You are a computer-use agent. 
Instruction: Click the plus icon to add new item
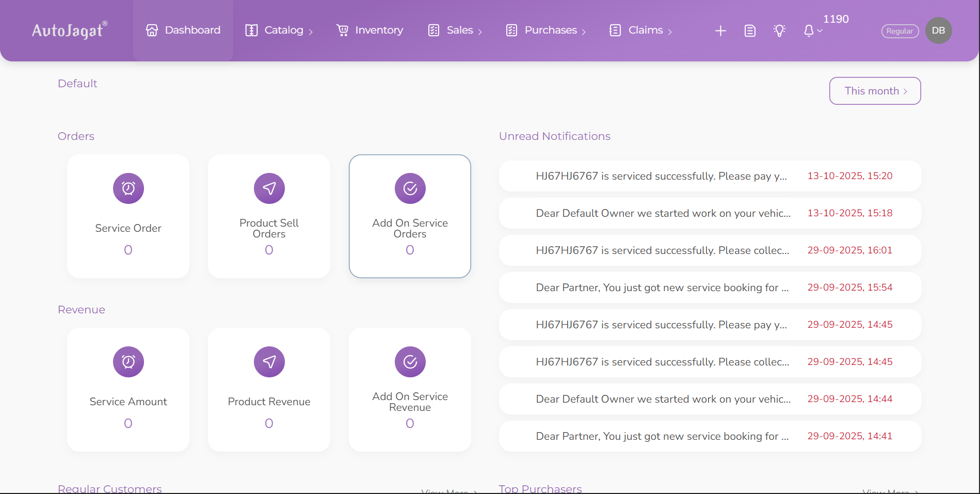(x=720, y=31)
